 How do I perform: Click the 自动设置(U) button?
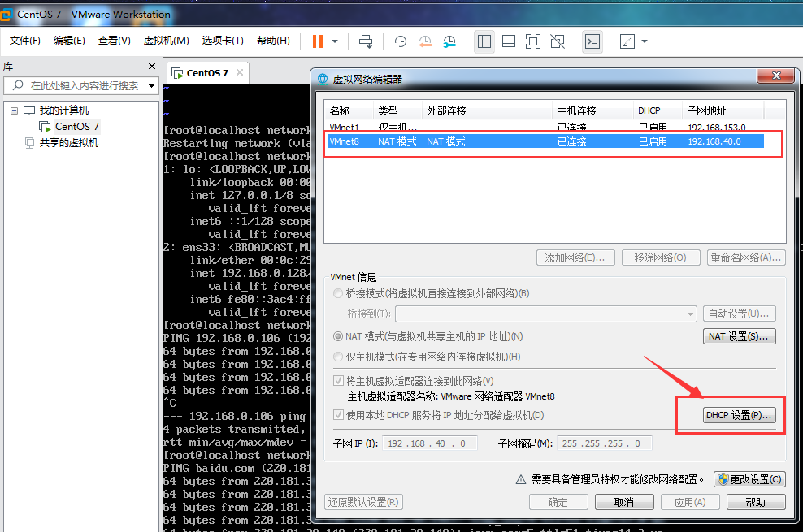tap(739, 314)
